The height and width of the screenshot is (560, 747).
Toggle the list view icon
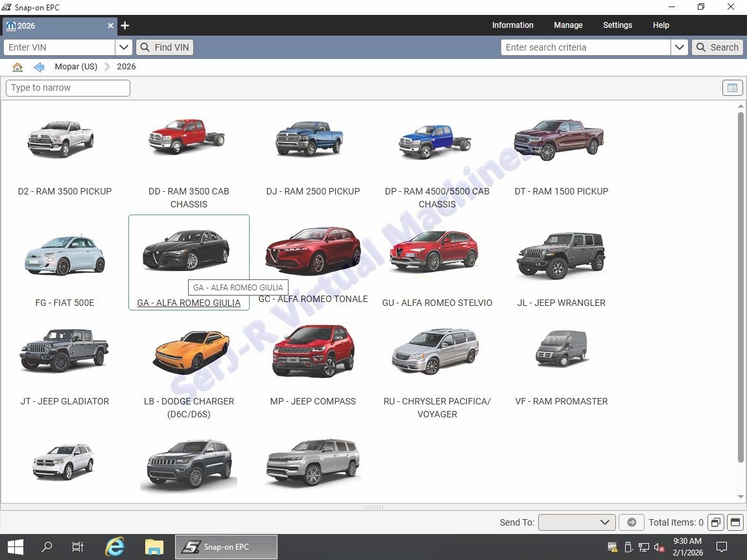pos(732,88)
